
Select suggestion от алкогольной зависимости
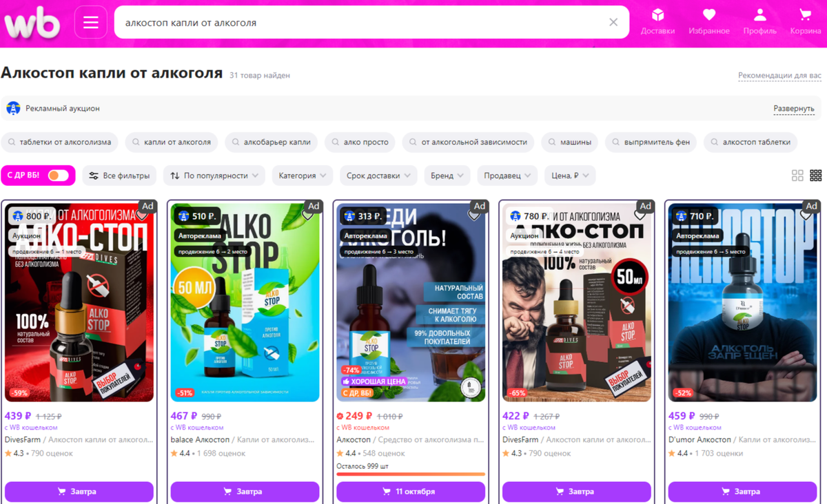[x=468, y=143]
